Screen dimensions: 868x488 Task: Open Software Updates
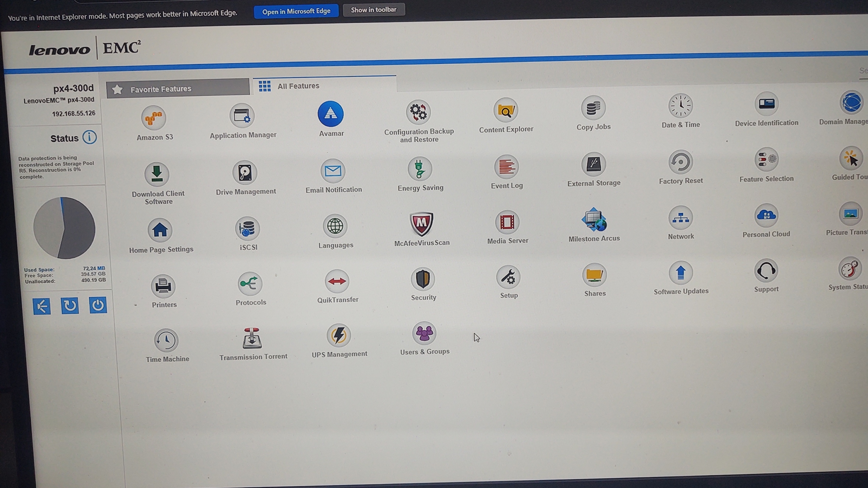(681, 273)
